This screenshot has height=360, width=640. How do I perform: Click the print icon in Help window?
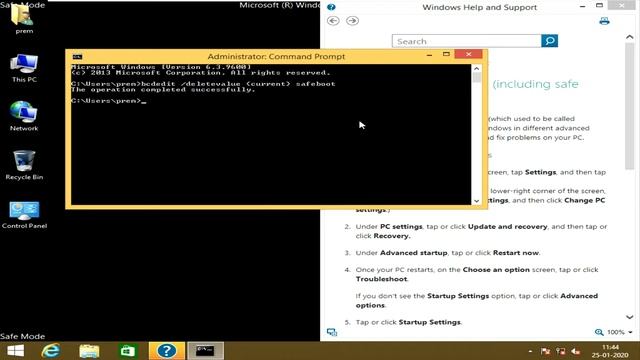click(x=604, y=21)
